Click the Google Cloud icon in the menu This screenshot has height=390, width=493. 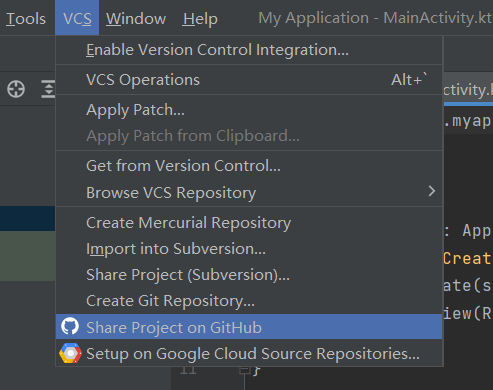tap(70, 353)
